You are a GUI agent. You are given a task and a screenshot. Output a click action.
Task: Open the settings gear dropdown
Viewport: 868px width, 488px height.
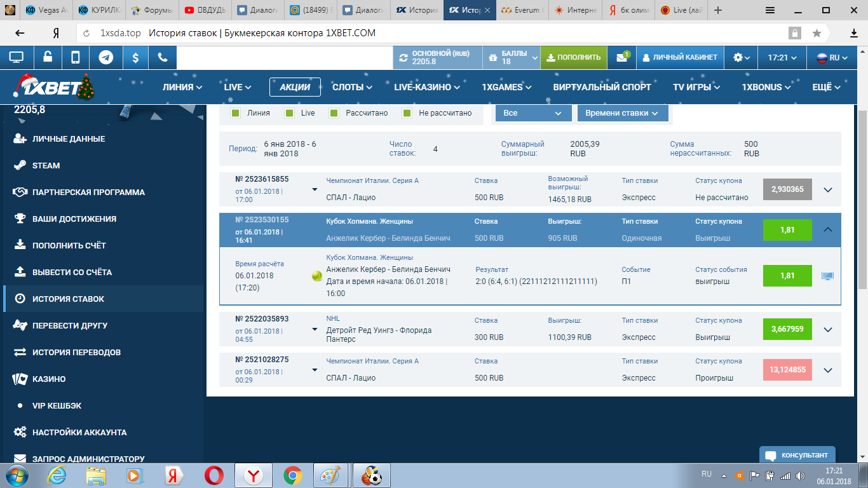[741, 58]
